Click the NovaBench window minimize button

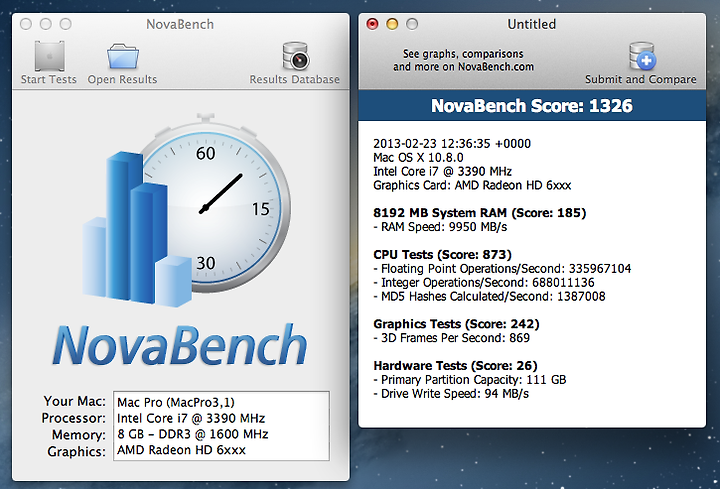(46, 24)
